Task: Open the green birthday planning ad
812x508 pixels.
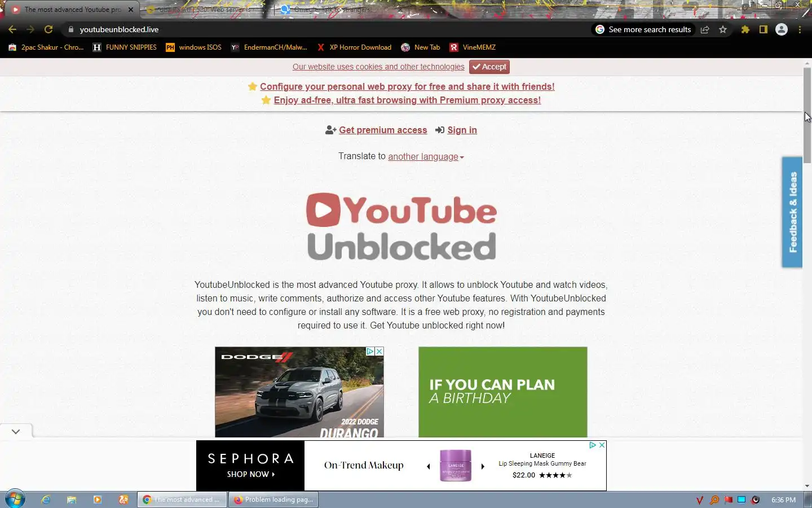Action: 503,392
